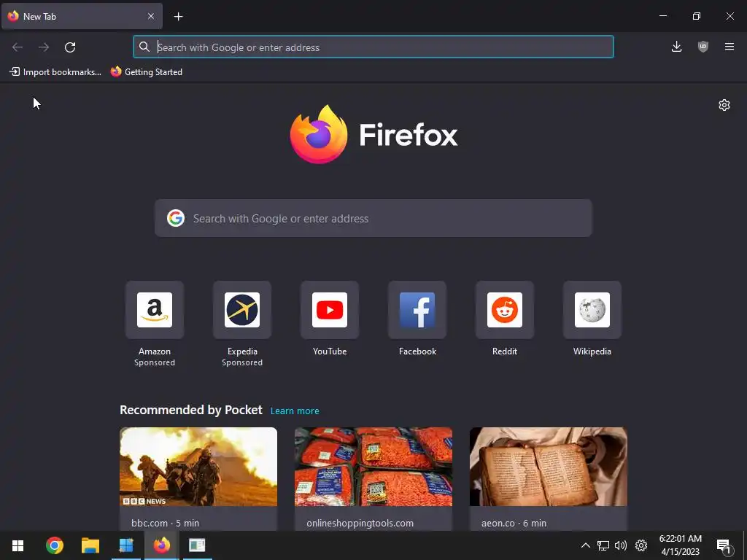
Task: Click the search magnifier in address bar
Action: 144,47
